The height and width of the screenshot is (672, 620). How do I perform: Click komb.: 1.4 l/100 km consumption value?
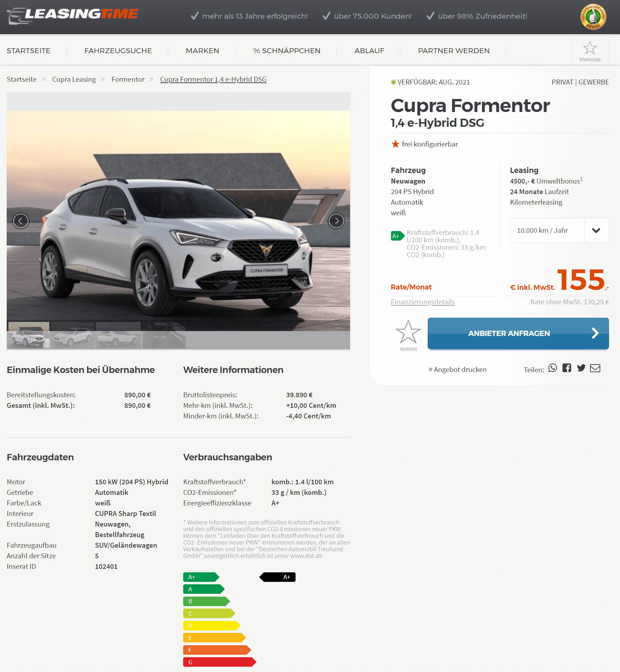[x=302, y=482]
